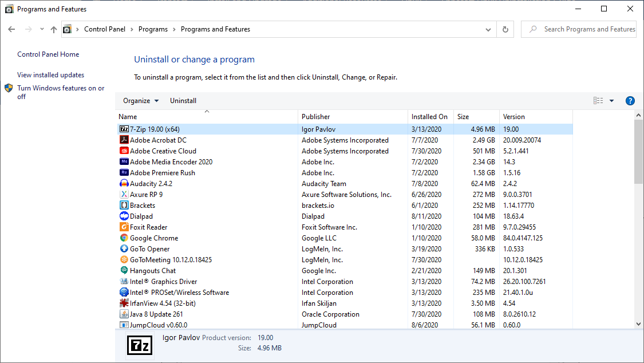Image resolution: width=644 pixels, height=363 pixels.
Task: Select the Google Chrome program name
Action: [x=154, y=238]
